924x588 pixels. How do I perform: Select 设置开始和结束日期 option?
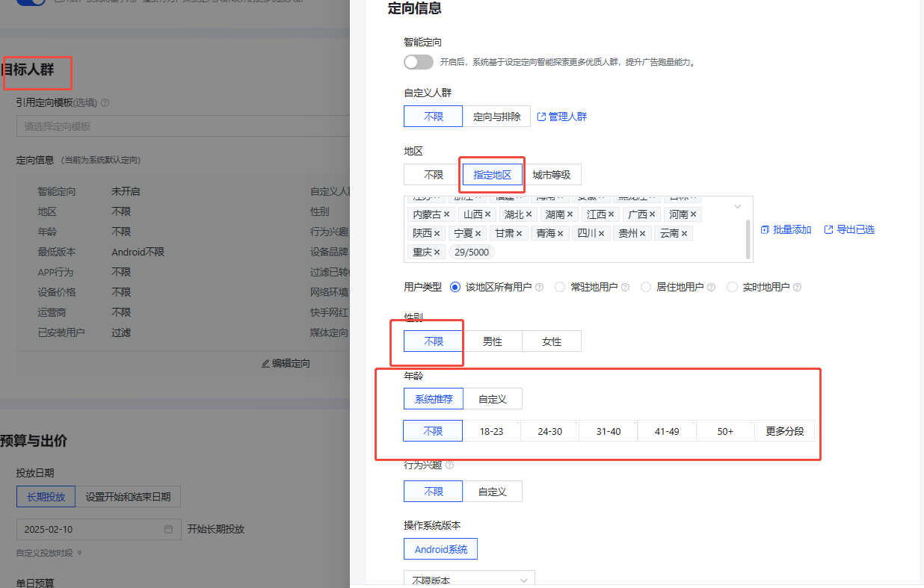click(x=128, y=497)
